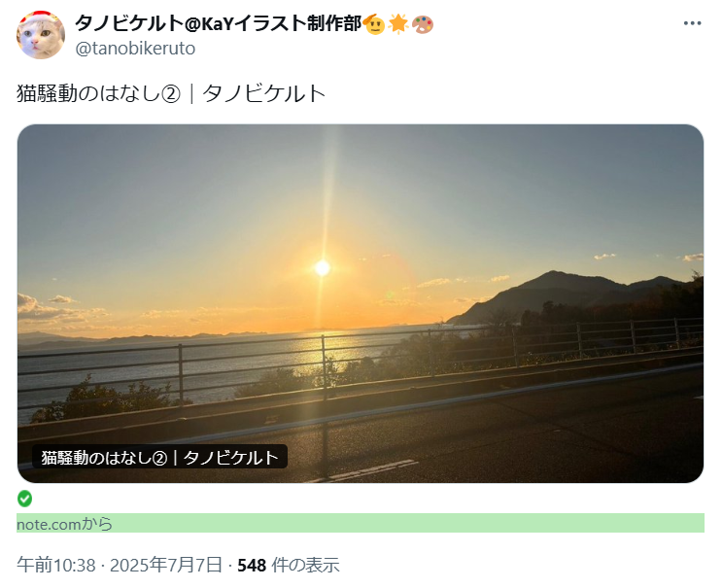Click the 548 件の表示 view count
This screenshot has height=588, width=723.
(289, 565)
